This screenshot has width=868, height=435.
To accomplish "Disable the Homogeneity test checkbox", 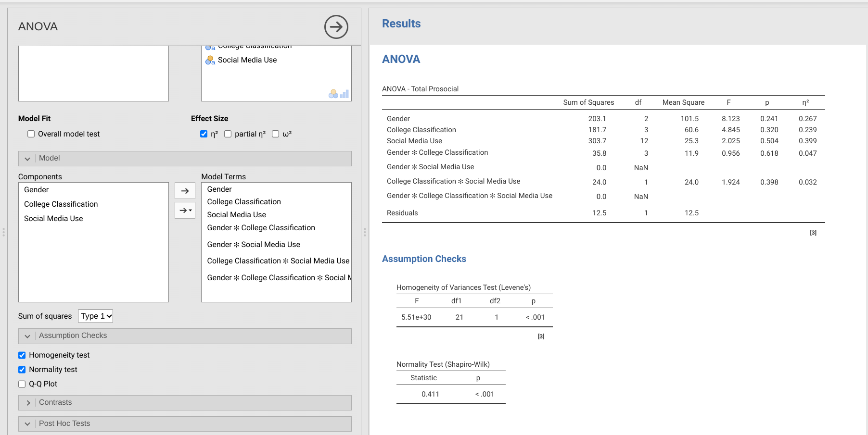I will pos(22,355).
